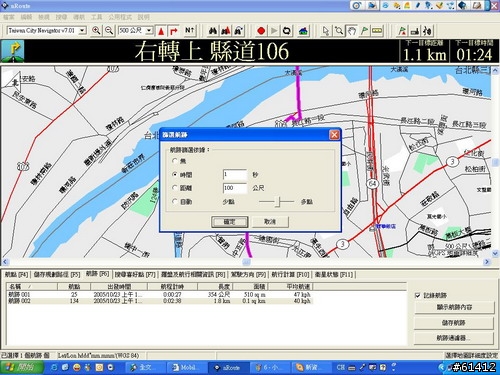
Task: Sort by the 名稱 column header
Action: click(x=32, y=286)
